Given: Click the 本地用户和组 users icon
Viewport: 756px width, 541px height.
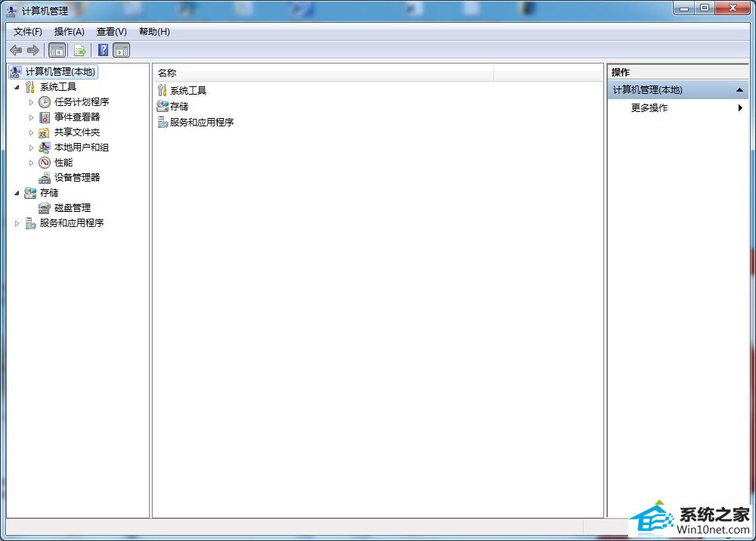Looking at the screenshot, I should point(45,148).
